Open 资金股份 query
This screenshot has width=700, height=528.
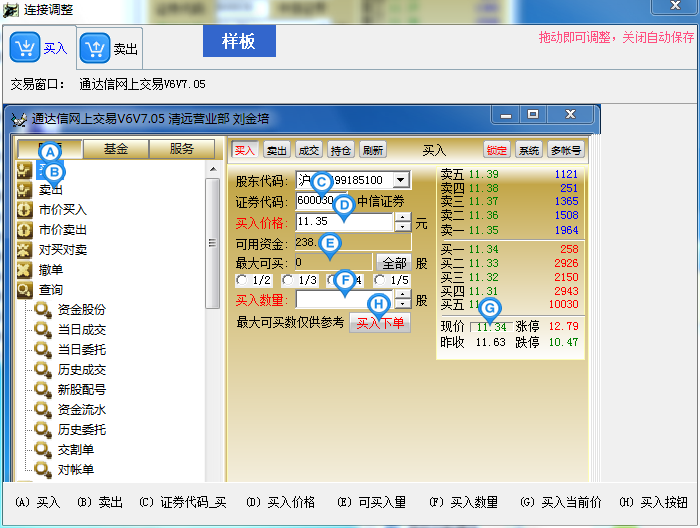82,310
